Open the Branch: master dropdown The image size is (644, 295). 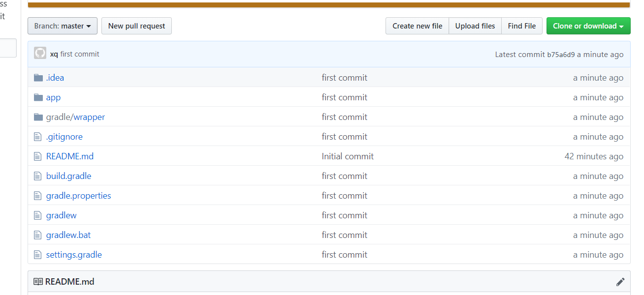63,26
